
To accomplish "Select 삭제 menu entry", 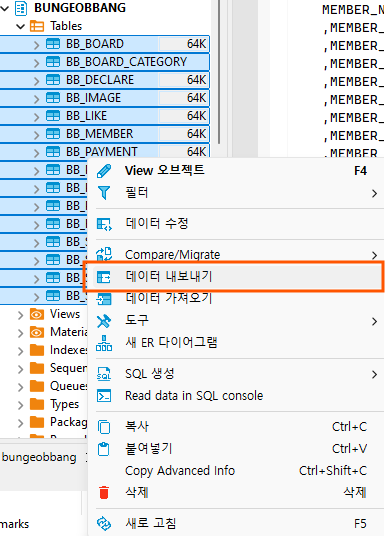I will 236,493.
